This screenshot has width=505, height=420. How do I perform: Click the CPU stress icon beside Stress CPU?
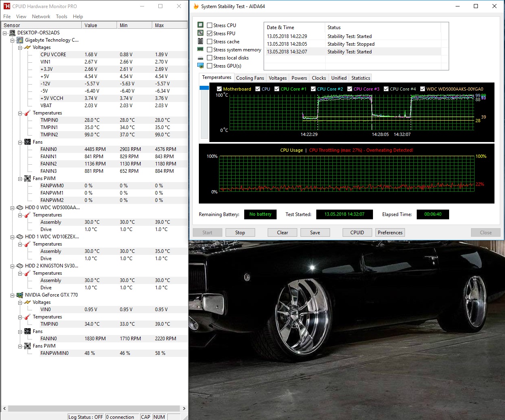[200, 25]
